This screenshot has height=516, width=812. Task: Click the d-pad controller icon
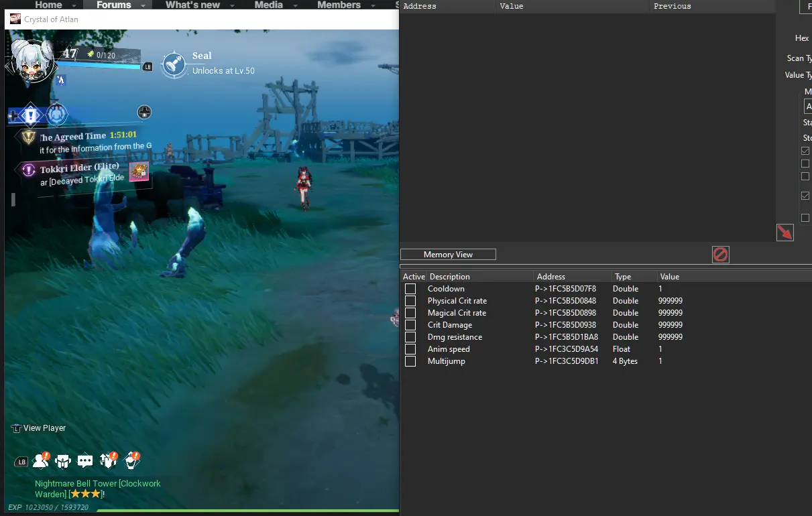(144, 113)
